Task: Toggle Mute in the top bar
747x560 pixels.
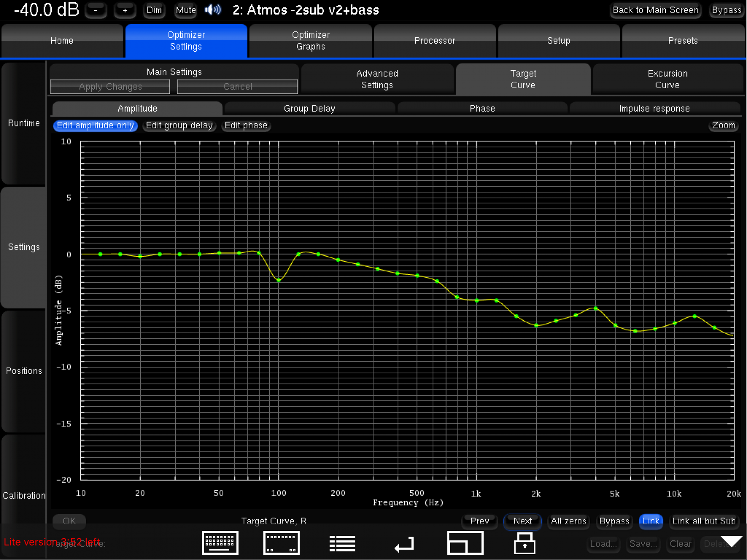Action: pyautogui.click(x=186, y=10)
